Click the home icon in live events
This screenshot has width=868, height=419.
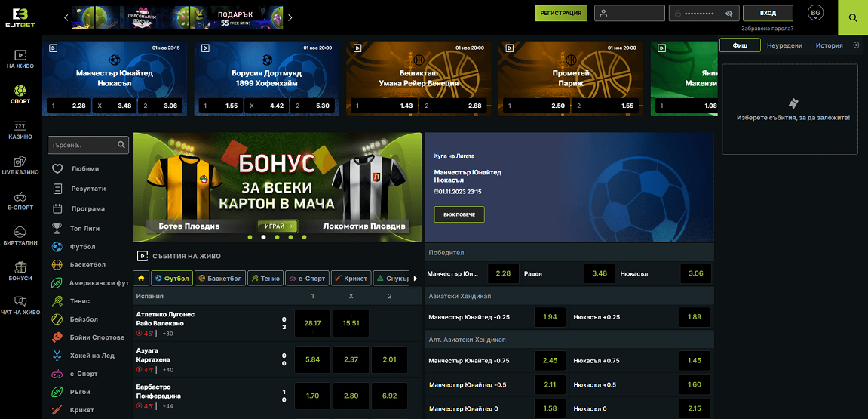click(x=140, y=279)
